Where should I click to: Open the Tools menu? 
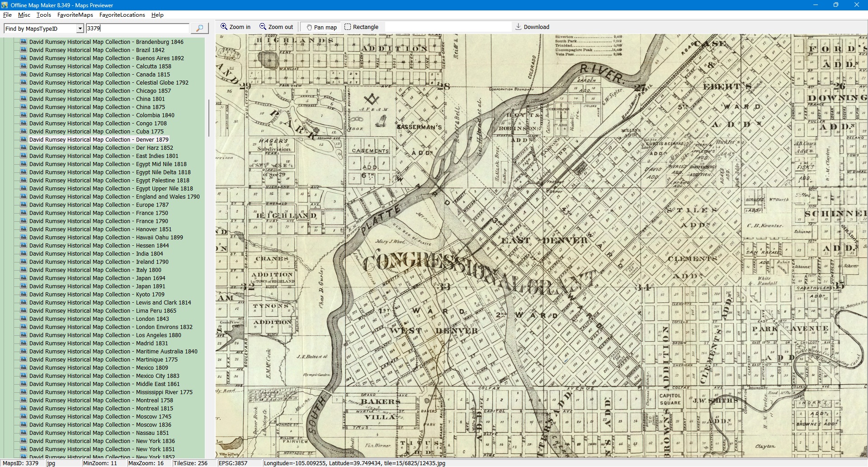pyautogui.click(x=43, y=15)
